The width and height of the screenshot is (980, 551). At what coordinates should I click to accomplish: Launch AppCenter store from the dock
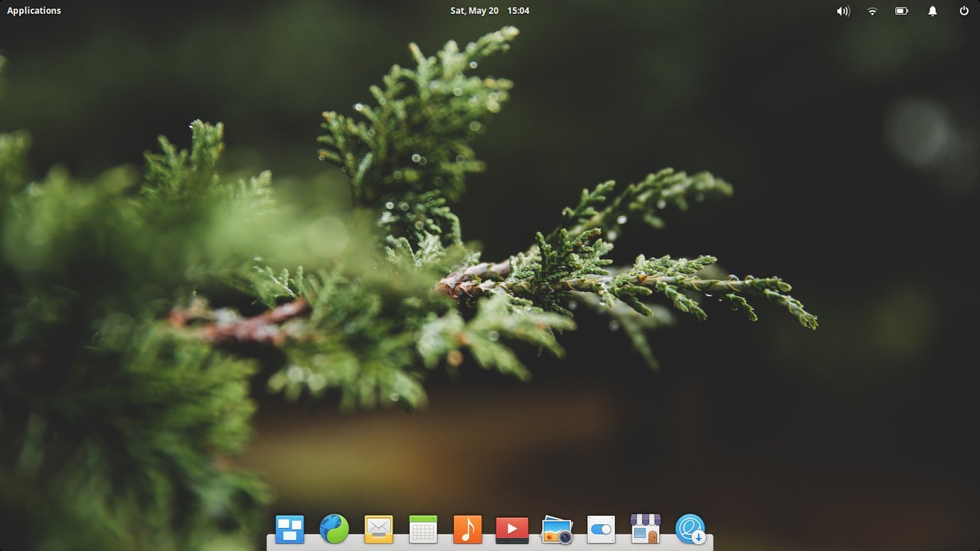point(645,529)
